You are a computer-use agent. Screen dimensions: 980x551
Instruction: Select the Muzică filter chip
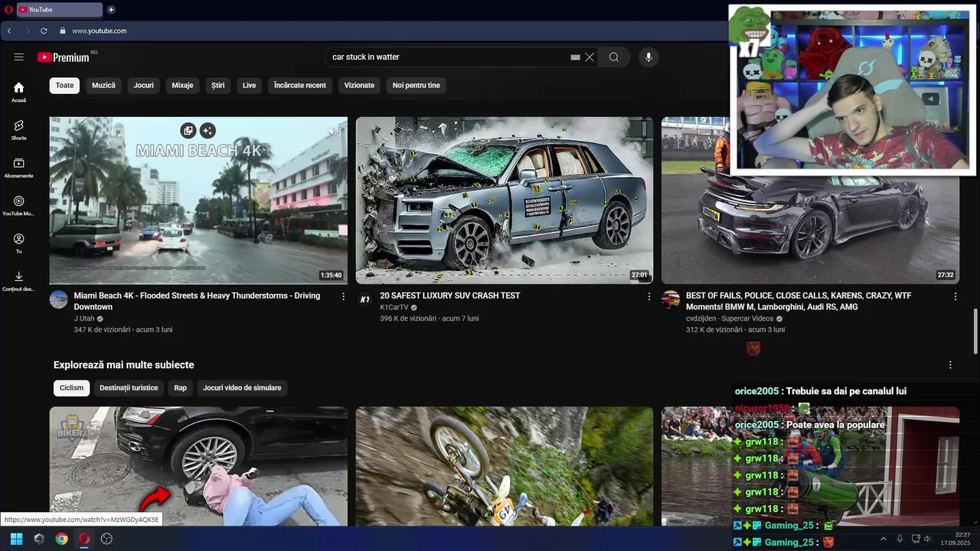point(103,85)
